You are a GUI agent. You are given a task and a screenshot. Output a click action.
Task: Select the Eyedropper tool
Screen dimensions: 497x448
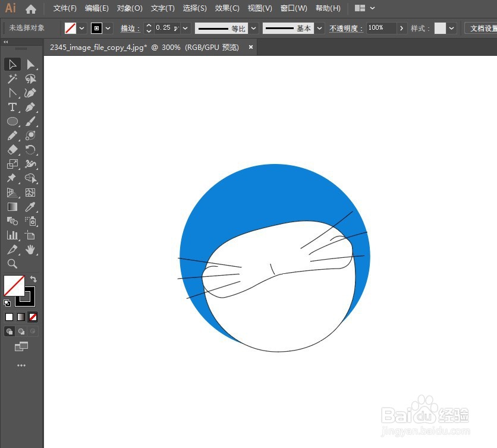(x=30, y=207)
